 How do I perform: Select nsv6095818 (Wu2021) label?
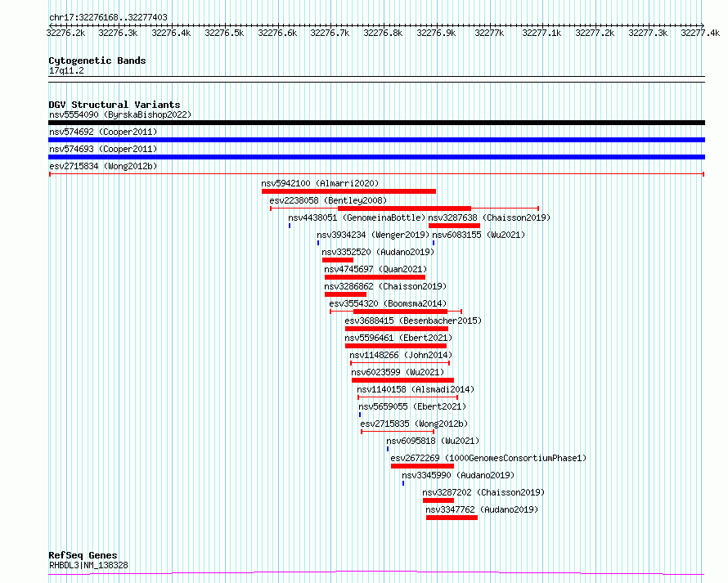(x=433, y=441)
